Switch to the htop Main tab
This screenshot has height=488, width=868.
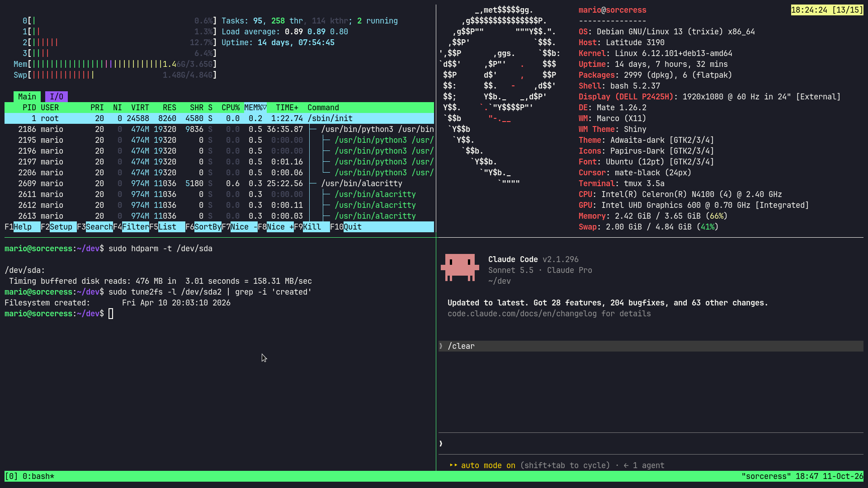(x=27, y=97)
